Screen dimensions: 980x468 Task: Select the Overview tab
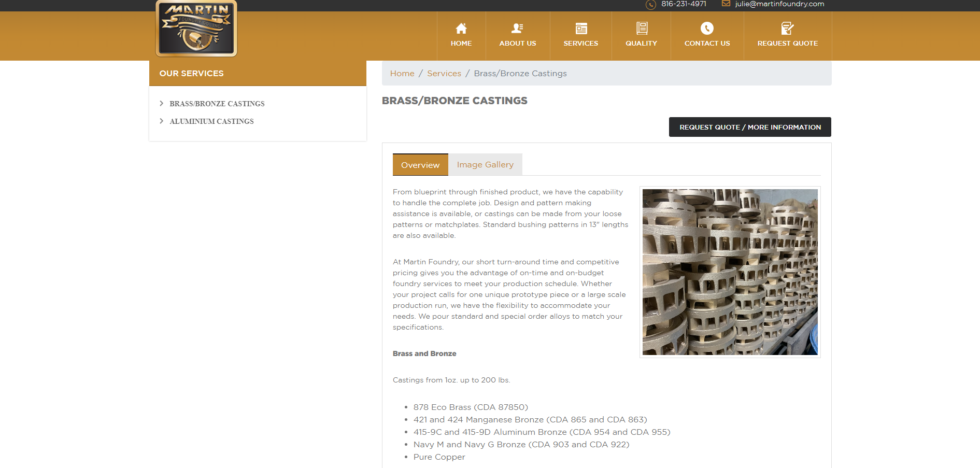coord(420,164)
